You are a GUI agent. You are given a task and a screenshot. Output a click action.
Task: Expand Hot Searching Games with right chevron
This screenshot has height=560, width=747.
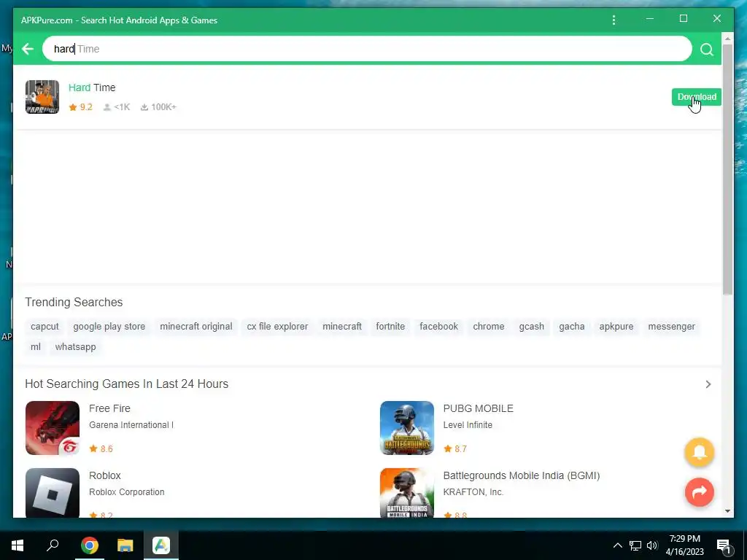click(708, 384)
